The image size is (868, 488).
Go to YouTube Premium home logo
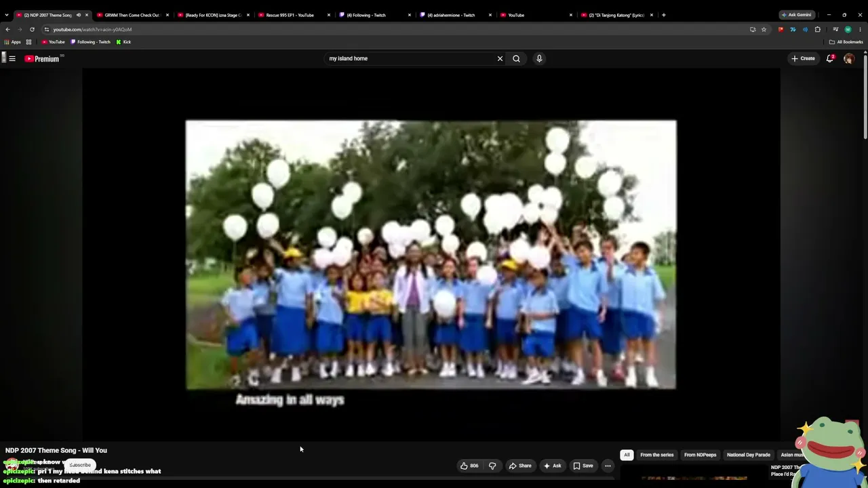42,59
